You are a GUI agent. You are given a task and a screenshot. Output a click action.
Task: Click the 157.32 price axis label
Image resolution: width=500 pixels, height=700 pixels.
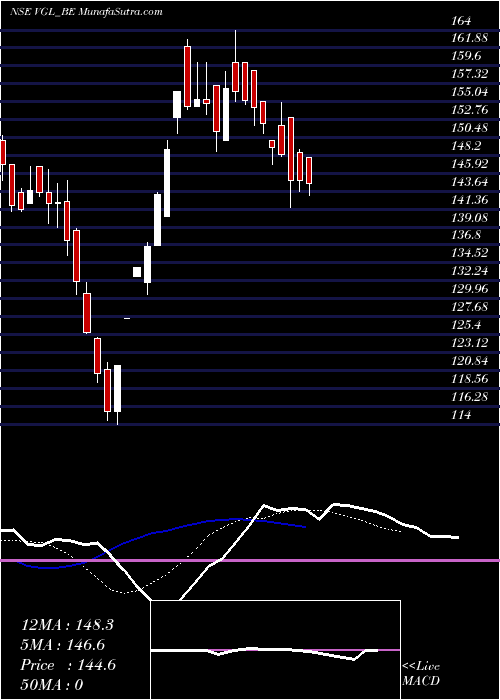point(469,74)
